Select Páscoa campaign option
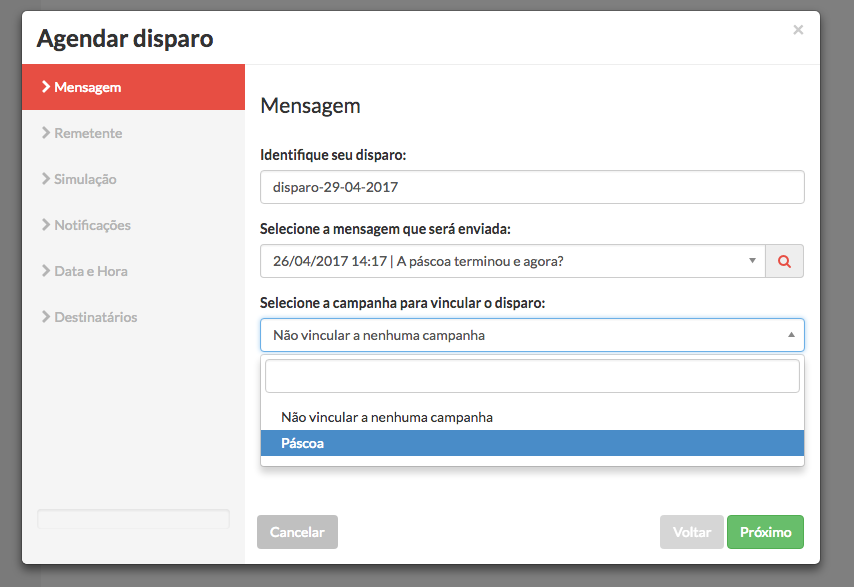The height and width of the screenshot is (587, 854). [x=532, y=443]
